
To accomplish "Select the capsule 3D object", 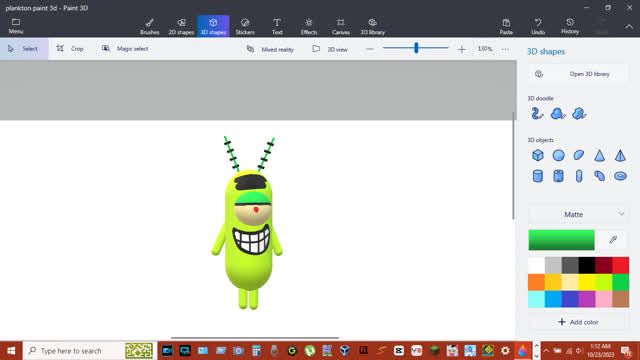I will click(579, 176).
